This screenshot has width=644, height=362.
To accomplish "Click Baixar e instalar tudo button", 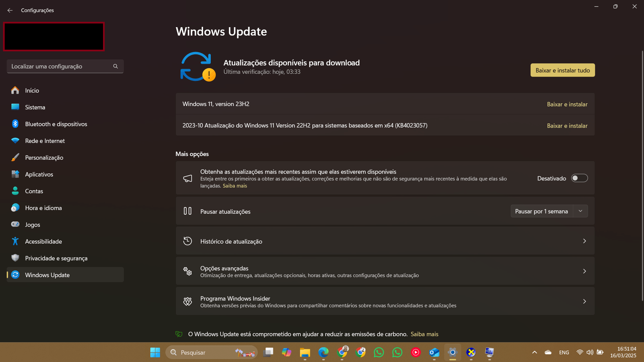I will (562, 70).
